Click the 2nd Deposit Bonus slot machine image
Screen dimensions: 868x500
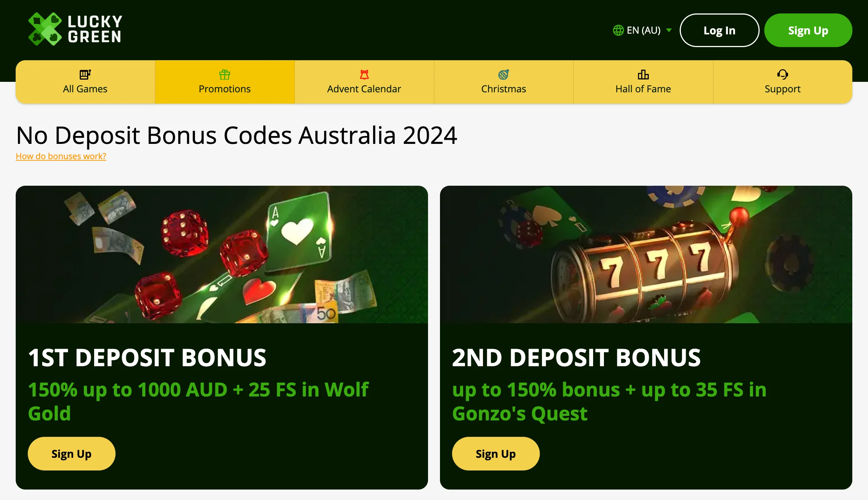pyautogui.click(x=646, y=254)
